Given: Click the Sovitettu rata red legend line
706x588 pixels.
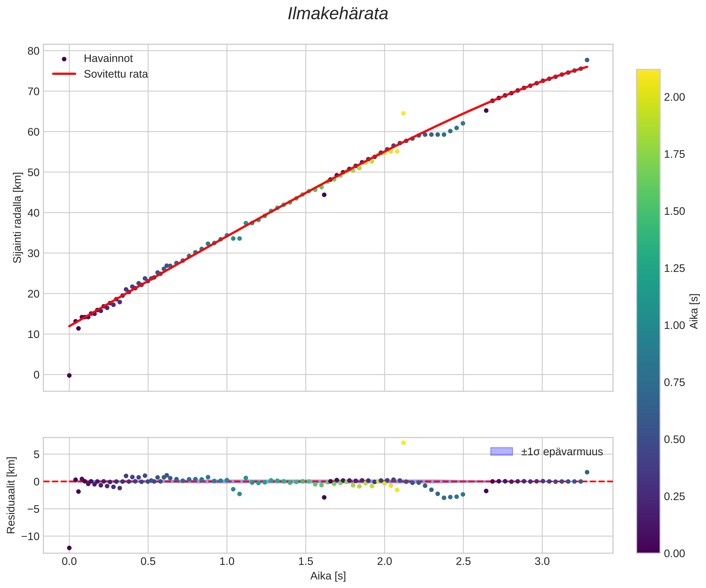Looking at the screenshot, I should (x=64, y=74).
